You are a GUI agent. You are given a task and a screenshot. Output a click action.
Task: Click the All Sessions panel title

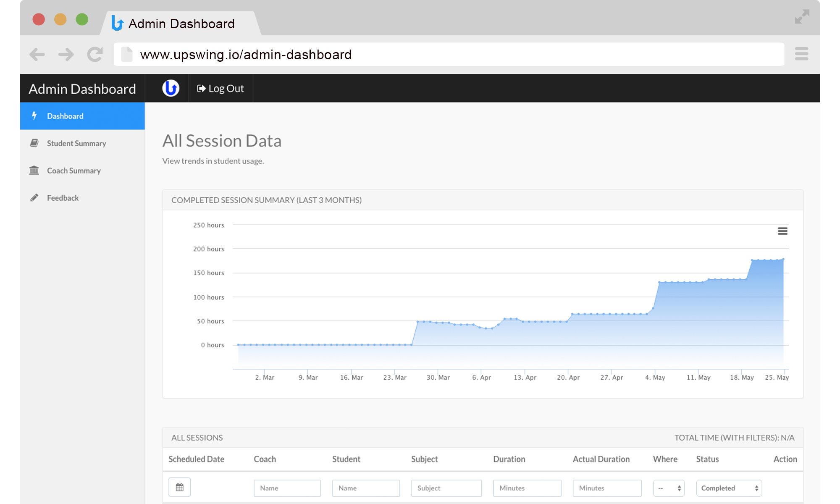tap(197, 438)
